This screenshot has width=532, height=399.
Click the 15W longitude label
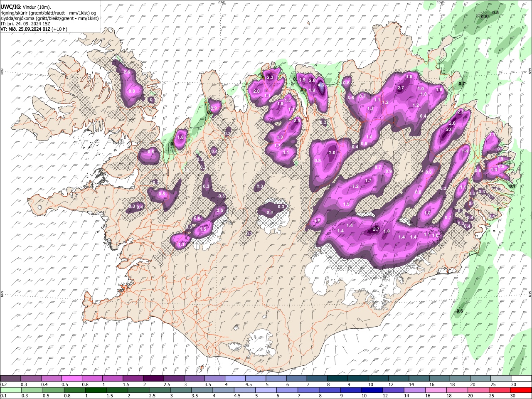click(x=441, y=2)
